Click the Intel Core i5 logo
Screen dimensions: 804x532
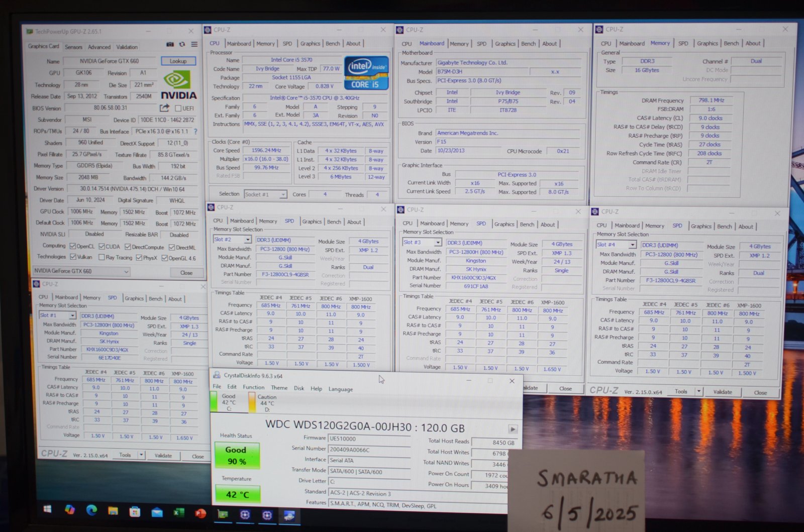pyautogui.click(x=366, y=73)
